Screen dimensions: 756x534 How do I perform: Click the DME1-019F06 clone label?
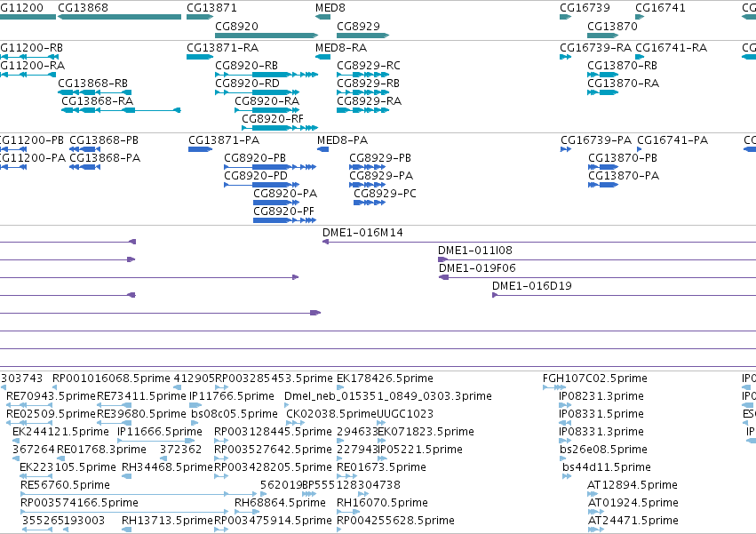(x=477, y=268)
